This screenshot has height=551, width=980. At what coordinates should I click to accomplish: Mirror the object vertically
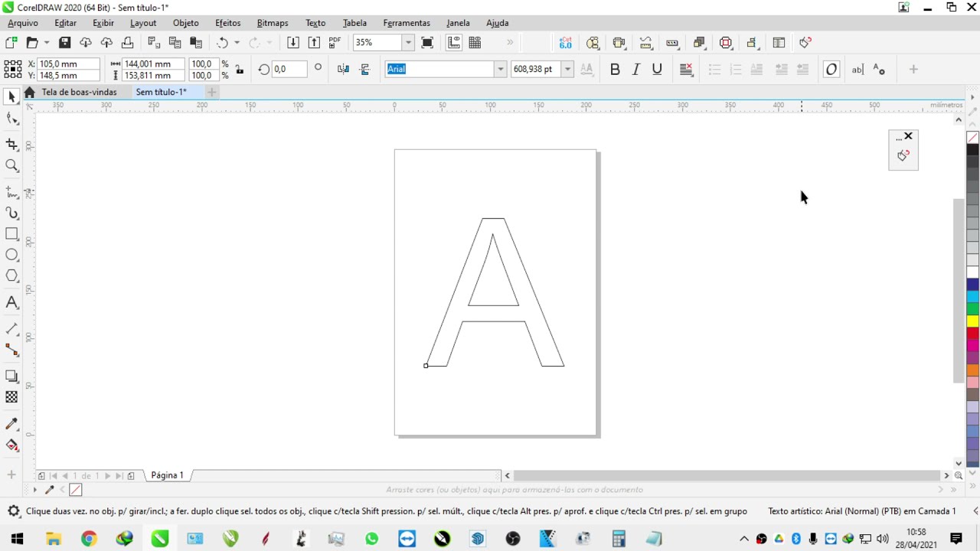pyautogui.click(x=364, y=69)
